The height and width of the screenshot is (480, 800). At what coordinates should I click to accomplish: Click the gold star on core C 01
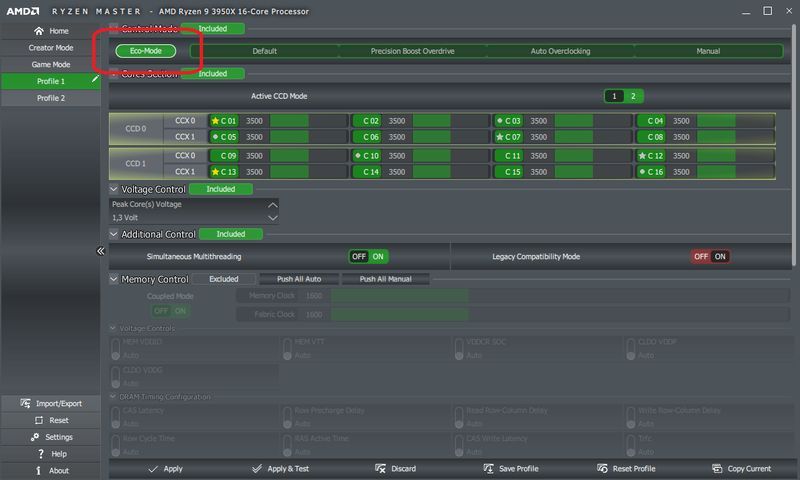[215, 121]
